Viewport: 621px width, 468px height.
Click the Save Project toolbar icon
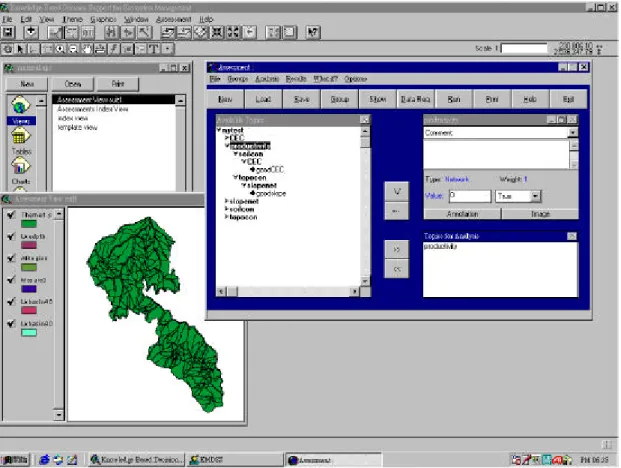[9, 32]
